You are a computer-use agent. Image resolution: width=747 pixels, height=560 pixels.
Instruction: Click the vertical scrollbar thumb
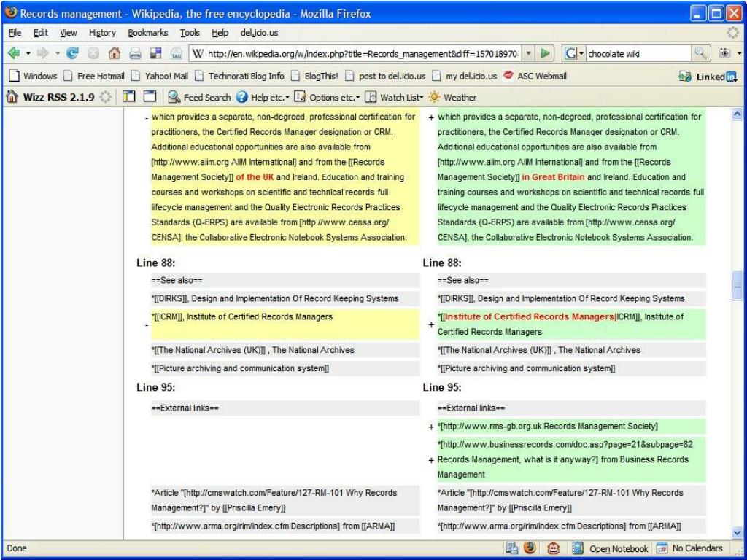click(738, 286)
